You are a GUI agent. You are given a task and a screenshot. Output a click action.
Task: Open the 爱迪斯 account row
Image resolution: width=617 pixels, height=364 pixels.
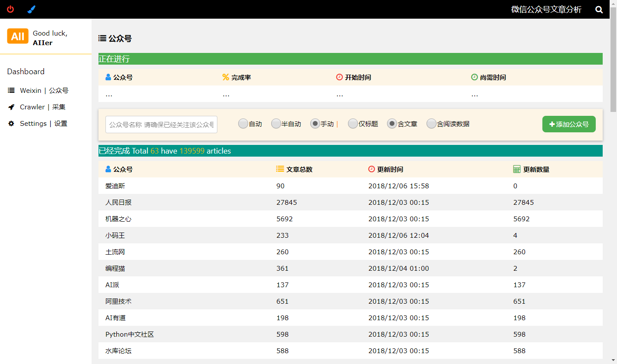click(x=351, y=186)
